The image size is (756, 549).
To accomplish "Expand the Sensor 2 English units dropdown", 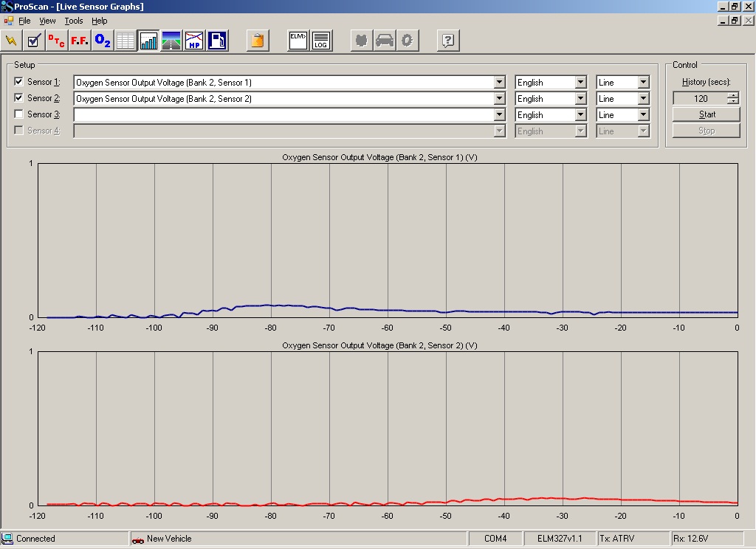I will [580, 99].
